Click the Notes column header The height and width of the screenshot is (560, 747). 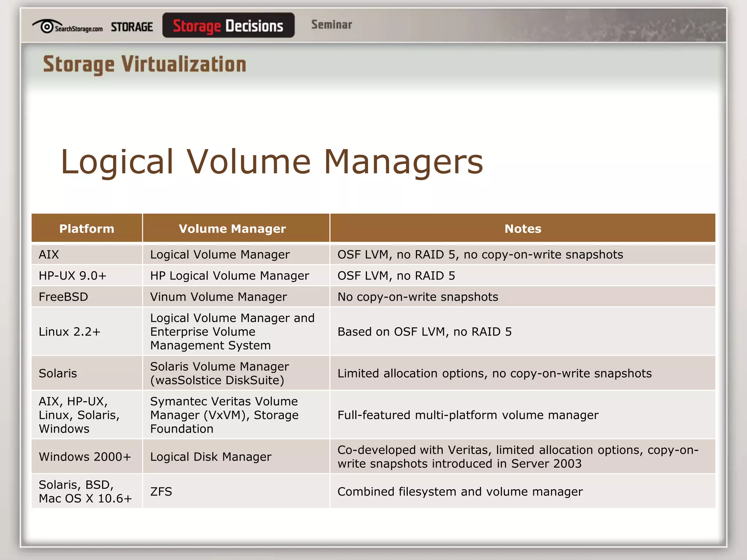(522, 229)
